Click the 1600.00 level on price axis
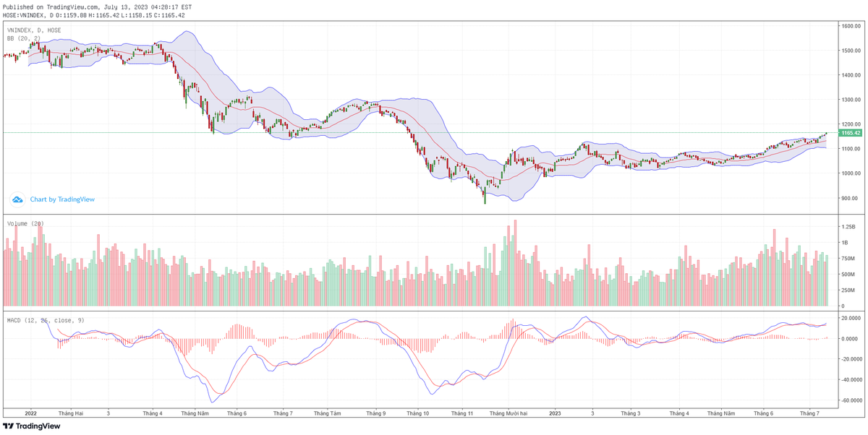 coord(849,26)
